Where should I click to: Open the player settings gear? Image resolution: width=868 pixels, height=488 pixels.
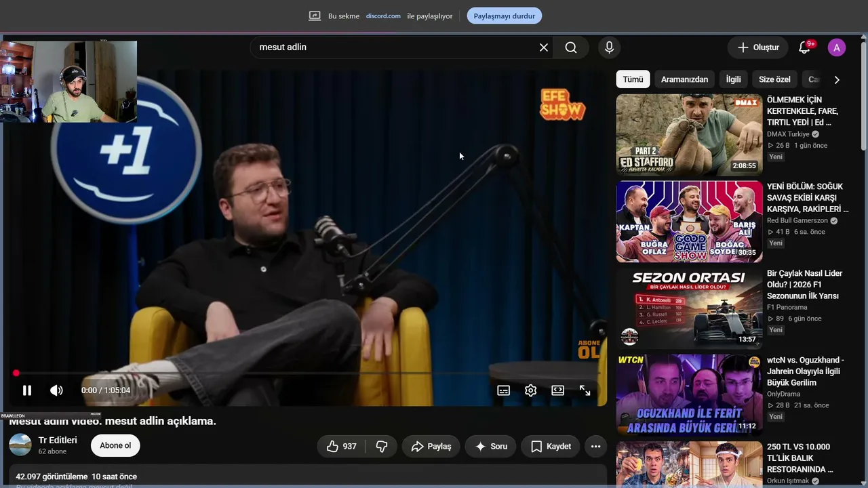[x=530, y=390]
